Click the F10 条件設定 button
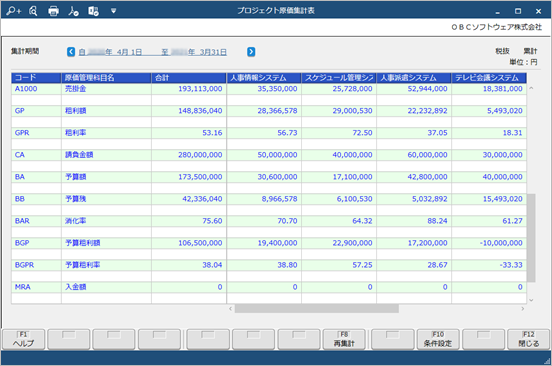Screen dimensions: 552x366 (x=438, y=339)
